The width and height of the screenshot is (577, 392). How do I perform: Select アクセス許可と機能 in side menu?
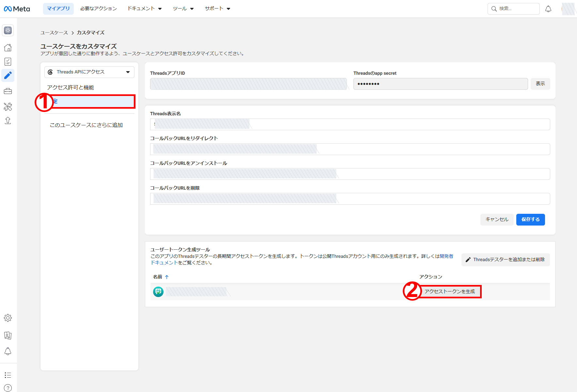[x=70, y=87]
